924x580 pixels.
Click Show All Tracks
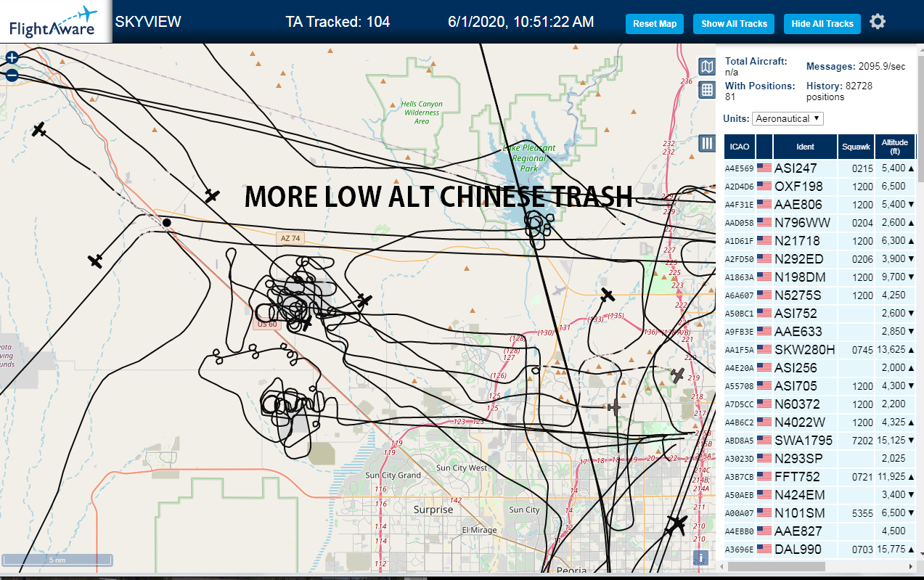click(734, 24)
